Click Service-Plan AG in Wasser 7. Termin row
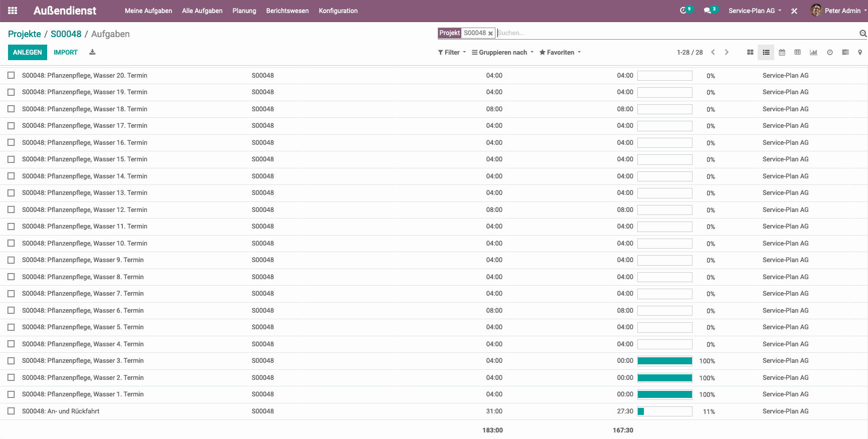The height and width of the screenshot is (439, 868). (x=785, y=294)
